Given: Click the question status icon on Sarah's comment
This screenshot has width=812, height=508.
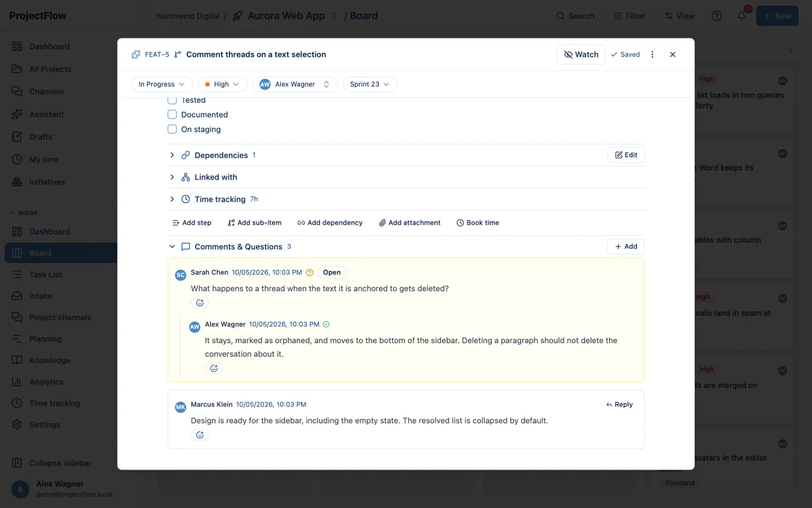Looking at the screenshot, I should pos(310,273).
